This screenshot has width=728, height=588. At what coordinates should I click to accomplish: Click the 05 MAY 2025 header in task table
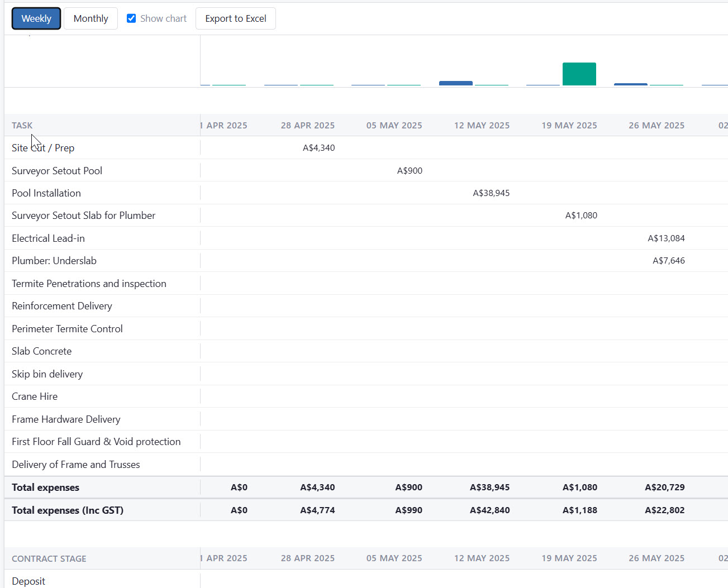[x=394, y=126]
